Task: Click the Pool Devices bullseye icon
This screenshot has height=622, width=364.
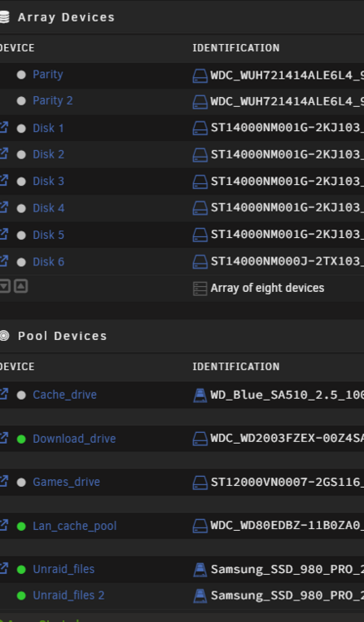Action: click(x=4, y=336)
